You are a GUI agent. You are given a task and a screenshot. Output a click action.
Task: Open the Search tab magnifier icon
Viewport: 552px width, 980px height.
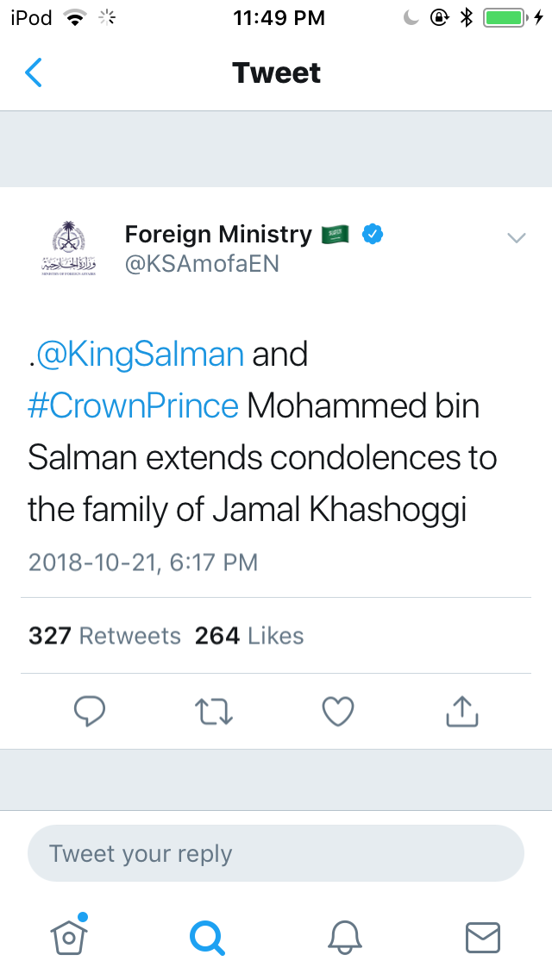(207, 938)
